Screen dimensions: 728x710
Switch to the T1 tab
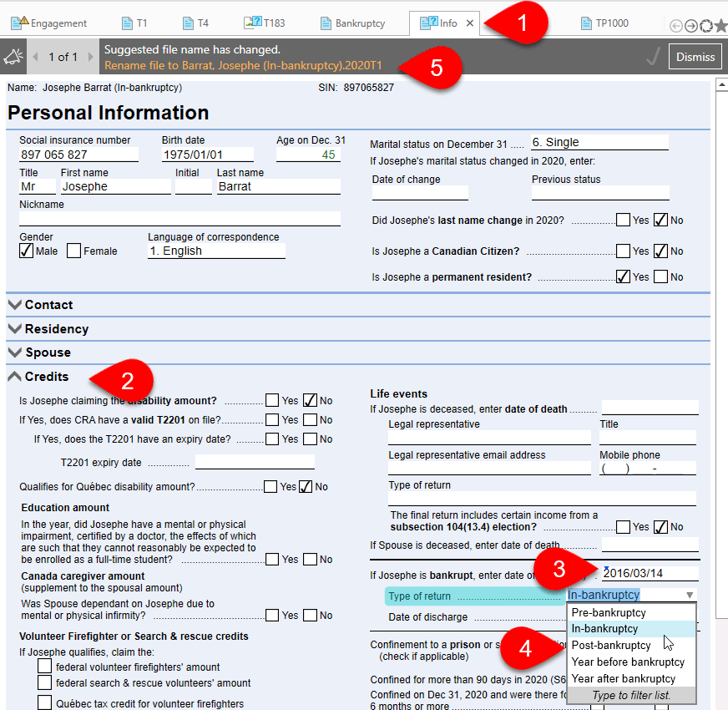tap(134, 23)
